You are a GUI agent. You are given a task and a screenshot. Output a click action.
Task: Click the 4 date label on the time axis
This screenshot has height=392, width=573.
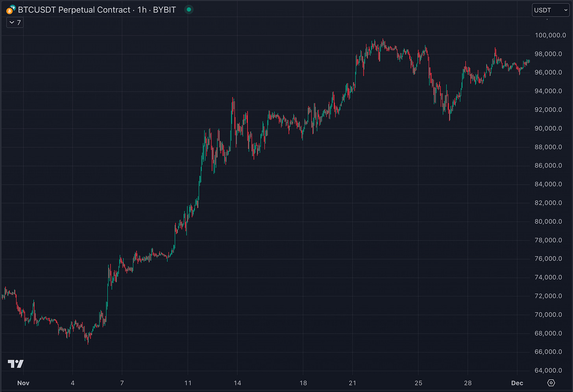coord(73,383)
